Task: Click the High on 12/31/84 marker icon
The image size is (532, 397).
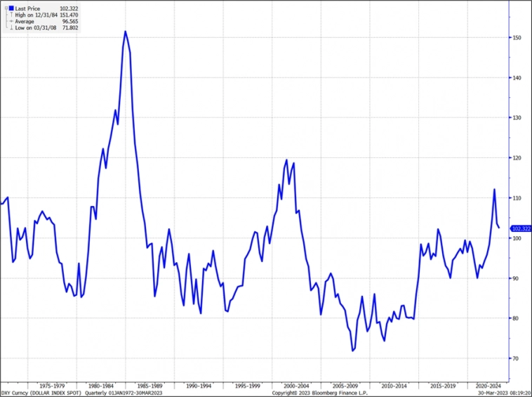Action: click(x=11, y=15)
